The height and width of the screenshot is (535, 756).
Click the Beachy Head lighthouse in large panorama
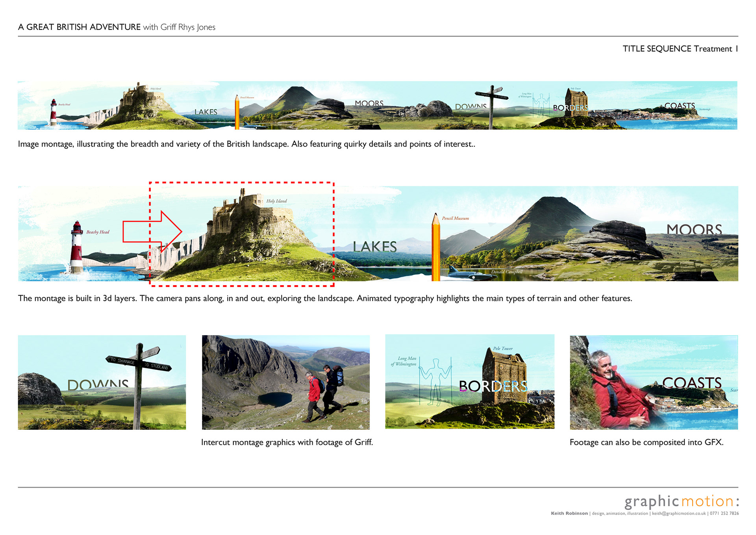(x=76, y=247)
